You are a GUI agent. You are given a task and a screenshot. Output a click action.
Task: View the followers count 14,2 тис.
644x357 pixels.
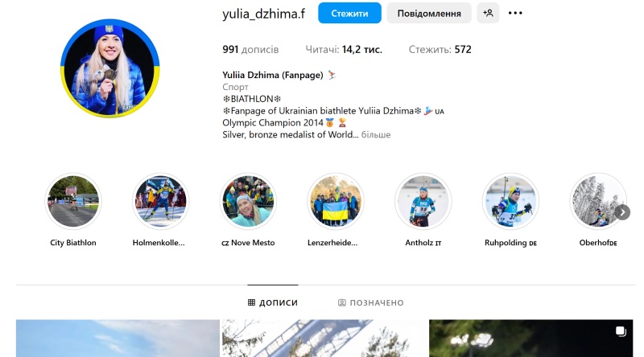tap(344, 50)
